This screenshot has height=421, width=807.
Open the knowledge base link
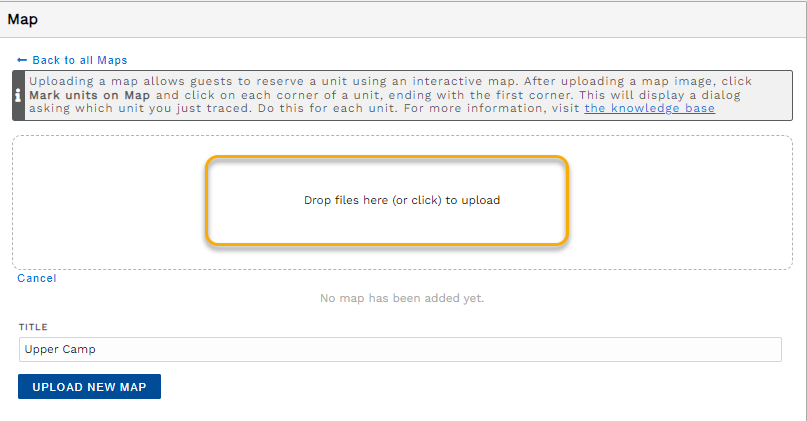(649, 108)
